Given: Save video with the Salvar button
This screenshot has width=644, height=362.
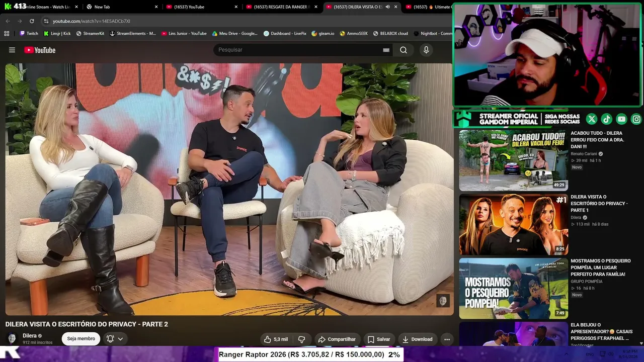Looking at the screenshot, I should click(379, 339).
